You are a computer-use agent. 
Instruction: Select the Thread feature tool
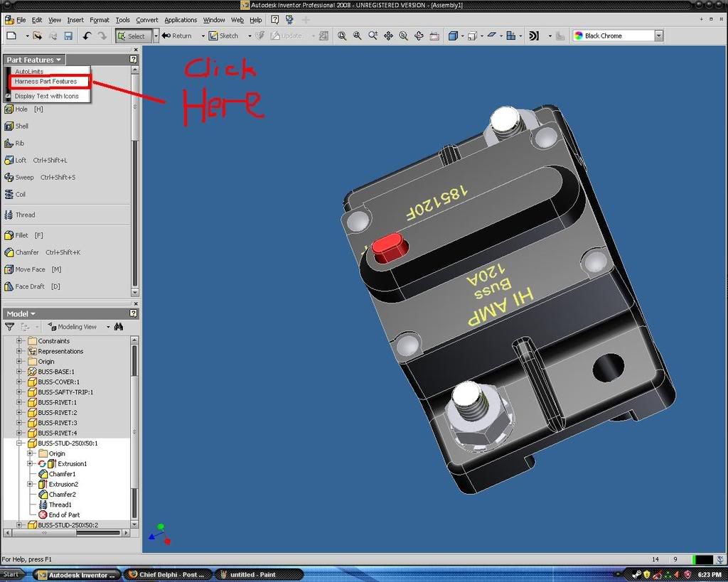(19, 215)
